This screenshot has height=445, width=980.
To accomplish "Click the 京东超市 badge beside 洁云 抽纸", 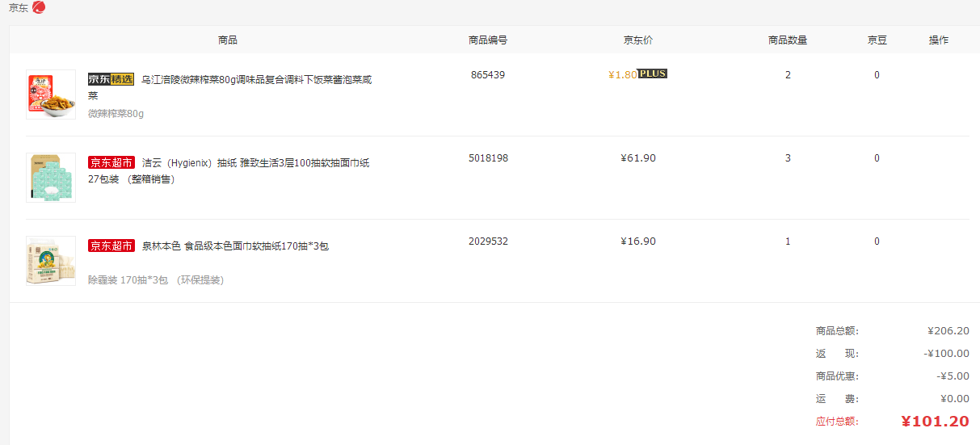I will (111, 162).
